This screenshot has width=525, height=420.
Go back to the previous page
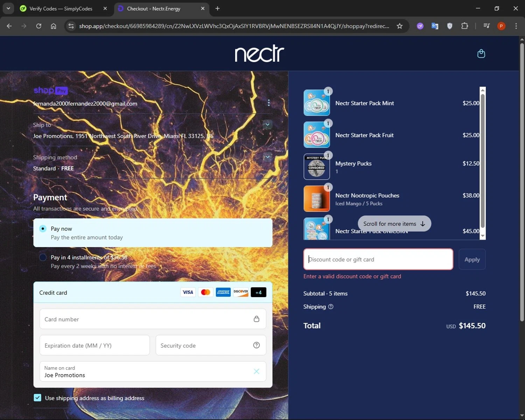point(9,26)
